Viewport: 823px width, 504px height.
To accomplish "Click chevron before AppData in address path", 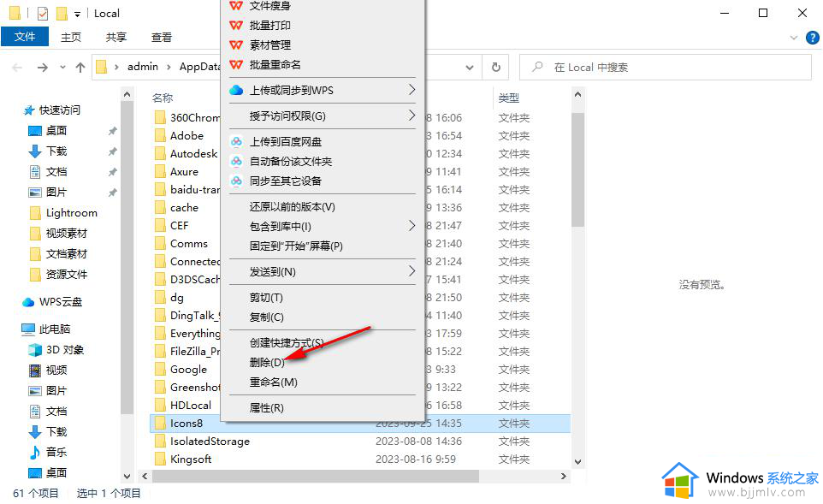I will coord(169,67).
